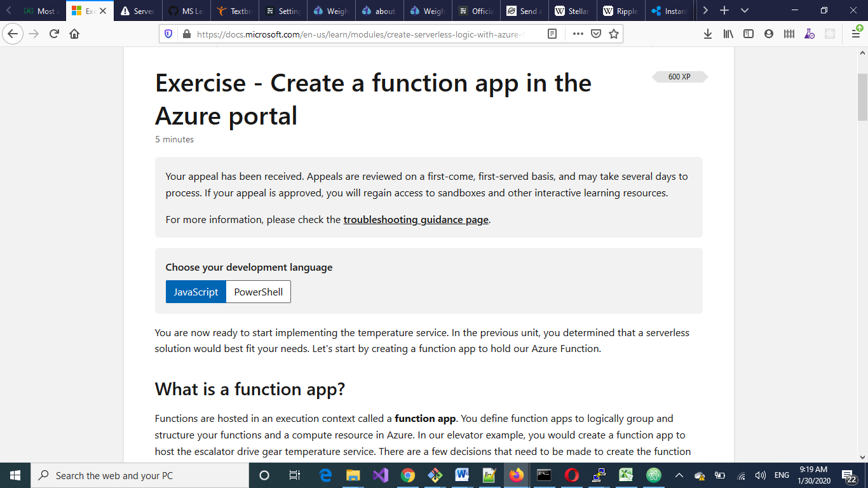Open tracking protection shield info
This screenshot has width=868, height=488.
click(168, 34)
